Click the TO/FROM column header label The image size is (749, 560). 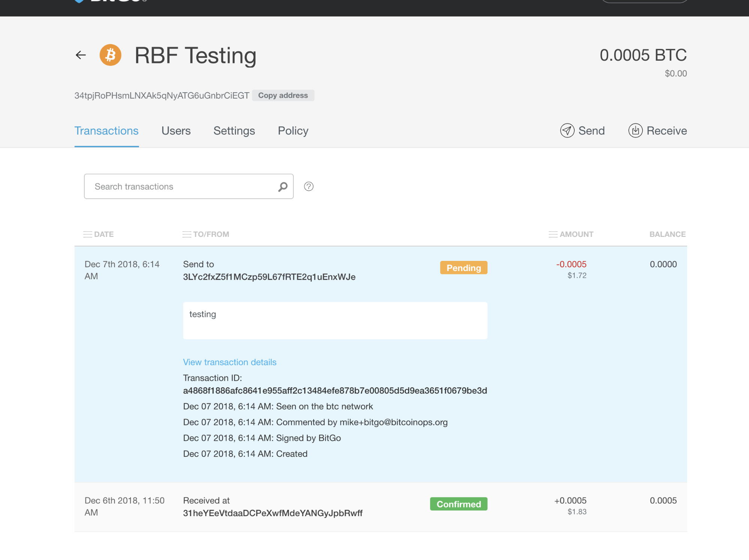pyautogui.click(x=211, y=234)
